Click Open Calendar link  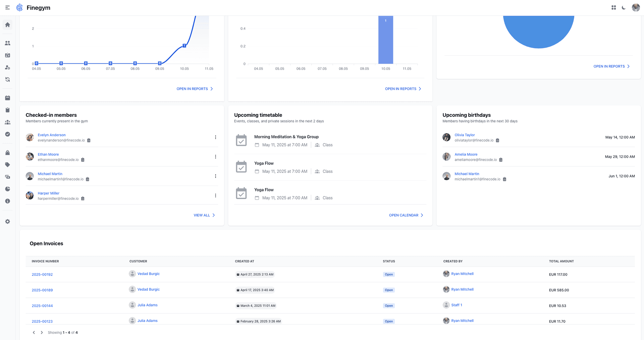coord(406,215)
